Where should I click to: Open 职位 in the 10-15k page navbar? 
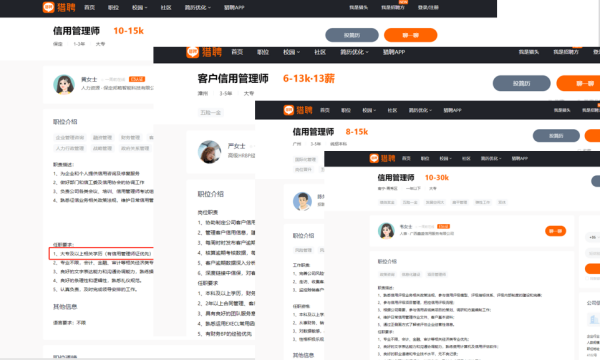(113, 7)
